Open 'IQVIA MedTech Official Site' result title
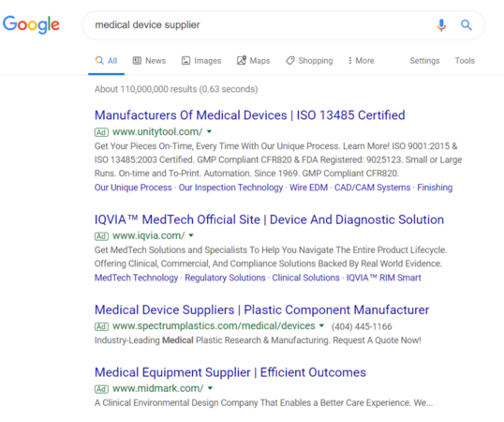The height and width of the screenshot is (422, 504). [x=269, y=219]
